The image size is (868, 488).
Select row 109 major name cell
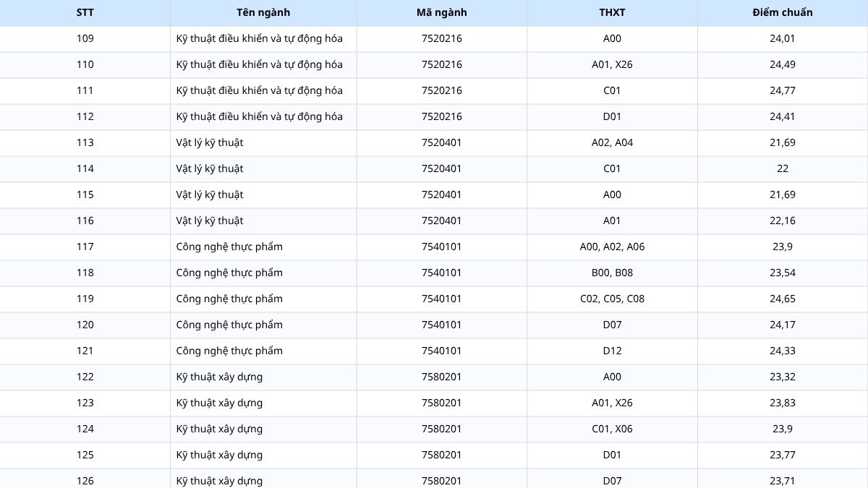pos(263,39)
